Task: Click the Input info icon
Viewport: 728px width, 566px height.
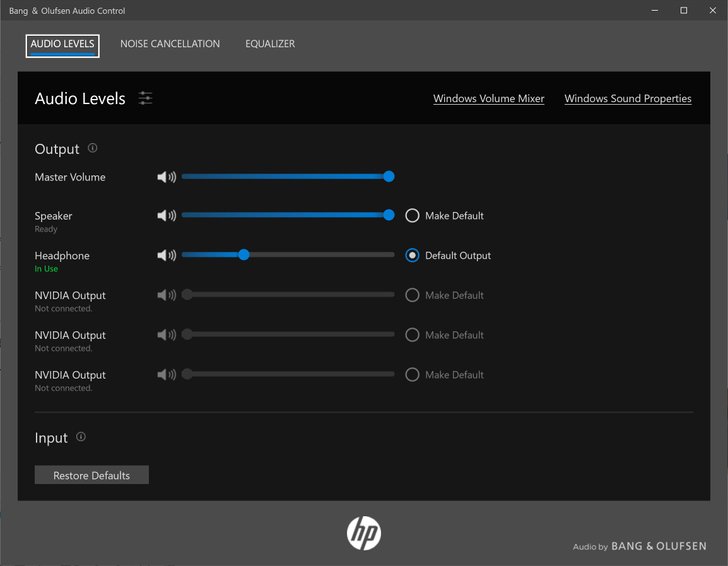Action: pyautogui.click(x=81, y=437)
